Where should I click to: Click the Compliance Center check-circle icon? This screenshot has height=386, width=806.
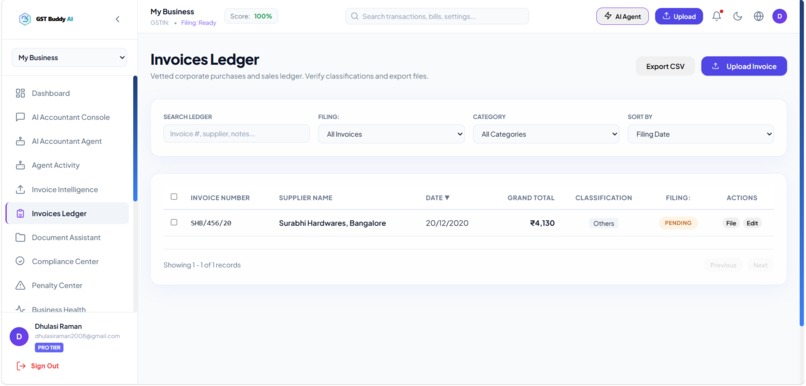tap(20, 261)
